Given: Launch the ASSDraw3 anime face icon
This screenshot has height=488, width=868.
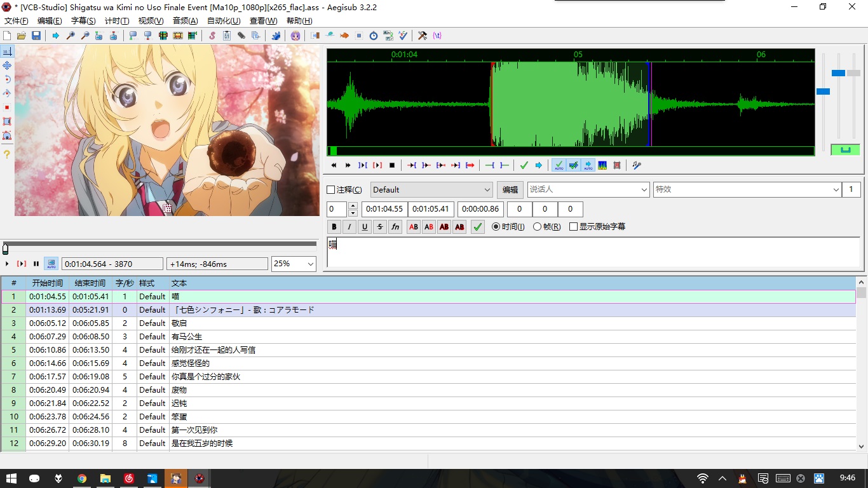Looking at the screenshot, I should point(295,36).
